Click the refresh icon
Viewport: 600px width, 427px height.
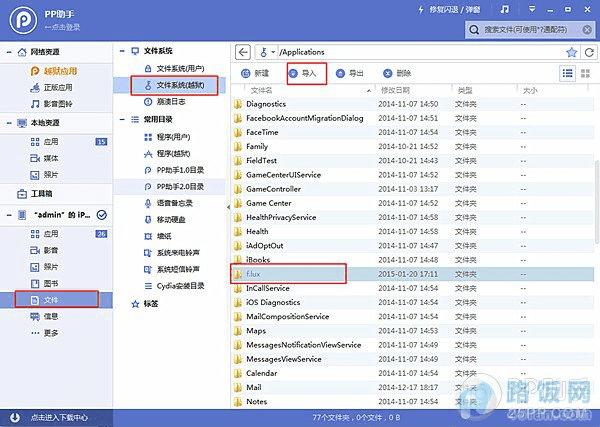coord(589,52)
